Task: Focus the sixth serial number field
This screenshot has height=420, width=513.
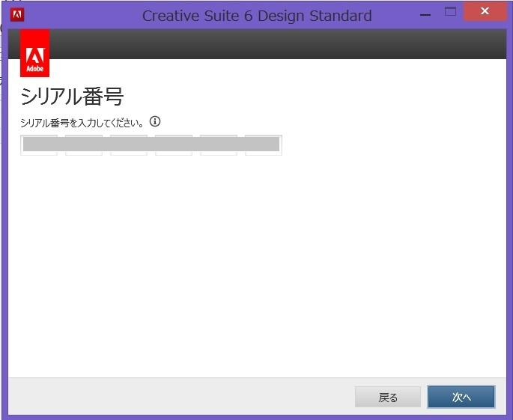Action: pos(264,145)
